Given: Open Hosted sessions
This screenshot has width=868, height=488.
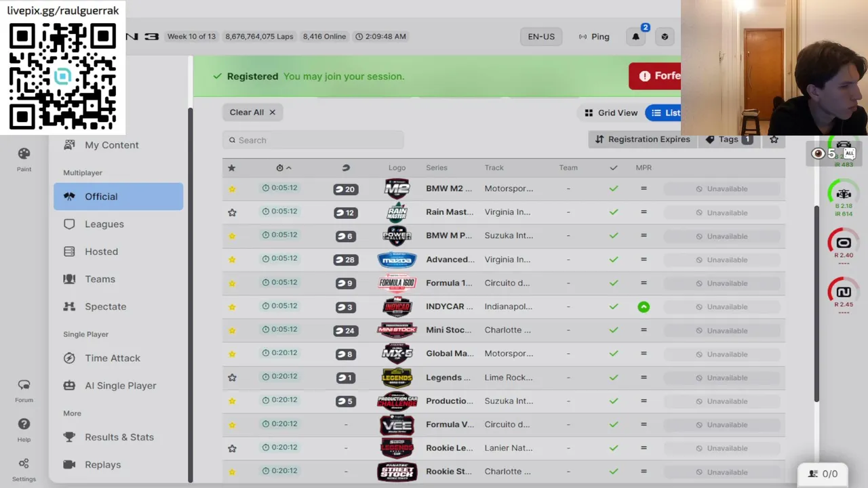Looking at the screenshot, I should 119,251.
